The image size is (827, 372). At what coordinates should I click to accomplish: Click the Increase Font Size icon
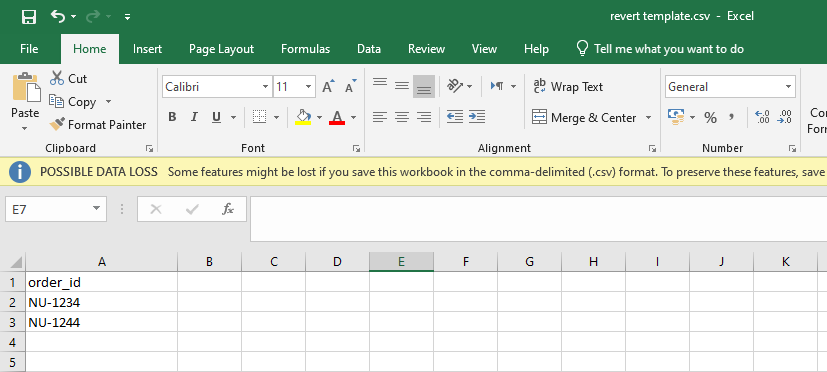click(328, 87)
